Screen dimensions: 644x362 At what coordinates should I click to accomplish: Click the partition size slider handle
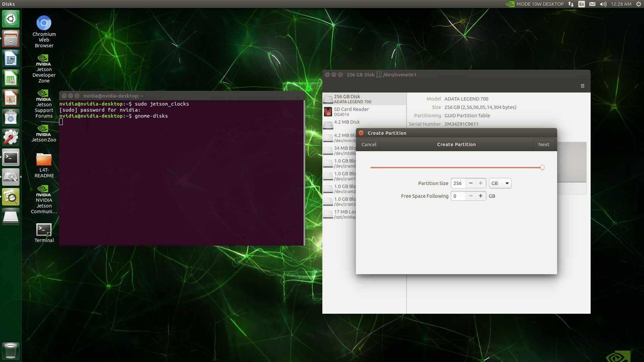coord(542,168)
